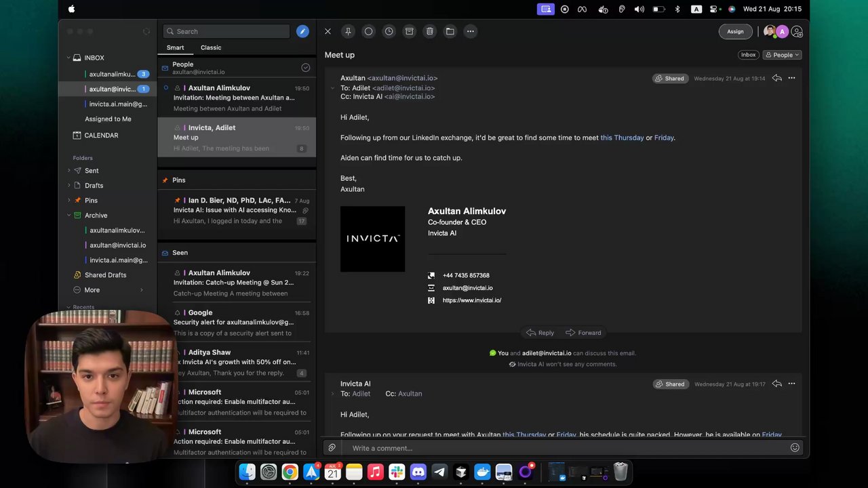
Task: Expand recipient details on Invicta AI's message
Action: [332, 394]
